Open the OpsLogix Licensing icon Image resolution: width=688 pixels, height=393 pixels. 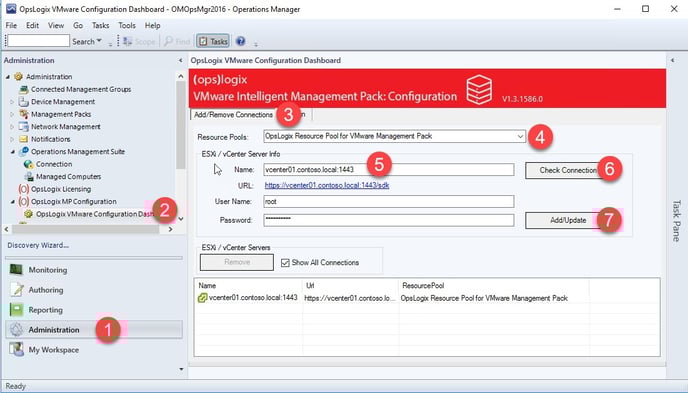tap(24, 189)
